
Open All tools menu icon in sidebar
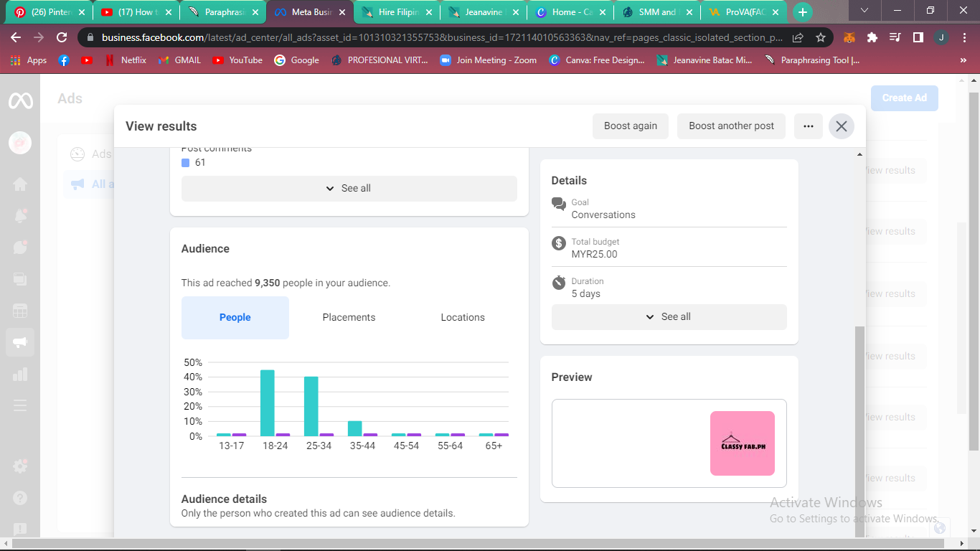coord(20,405)
